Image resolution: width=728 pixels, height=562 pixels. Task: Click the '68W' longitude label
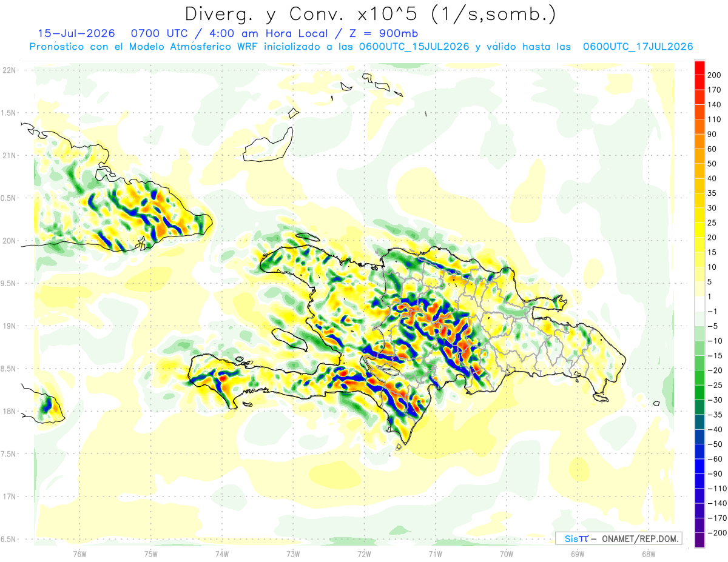pyautogui.click(x=649, y=553)
